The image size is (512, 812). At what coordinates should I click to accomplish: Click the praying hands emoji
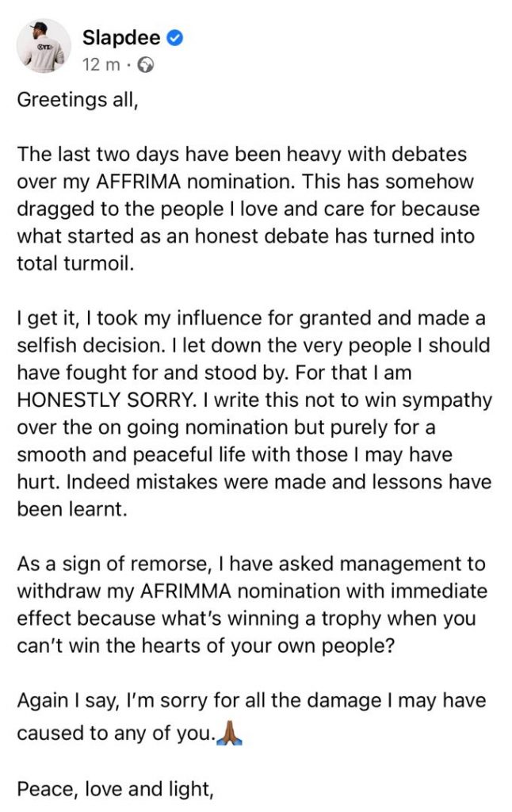coord(230,733)
